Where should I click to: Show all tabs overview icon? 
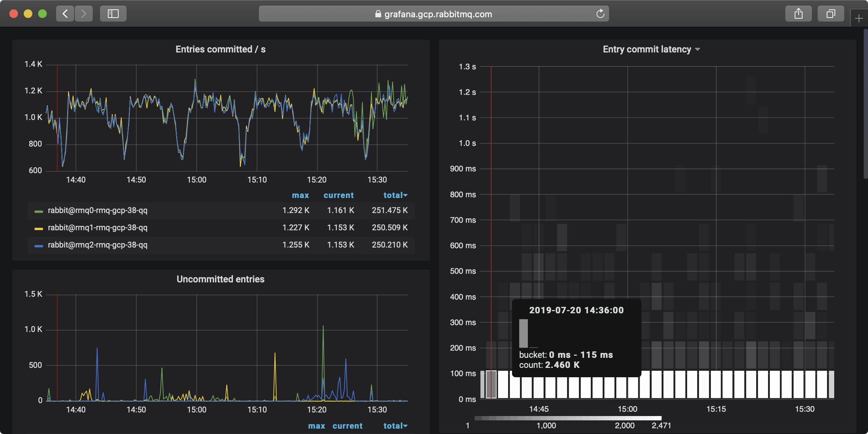(831, 14)
